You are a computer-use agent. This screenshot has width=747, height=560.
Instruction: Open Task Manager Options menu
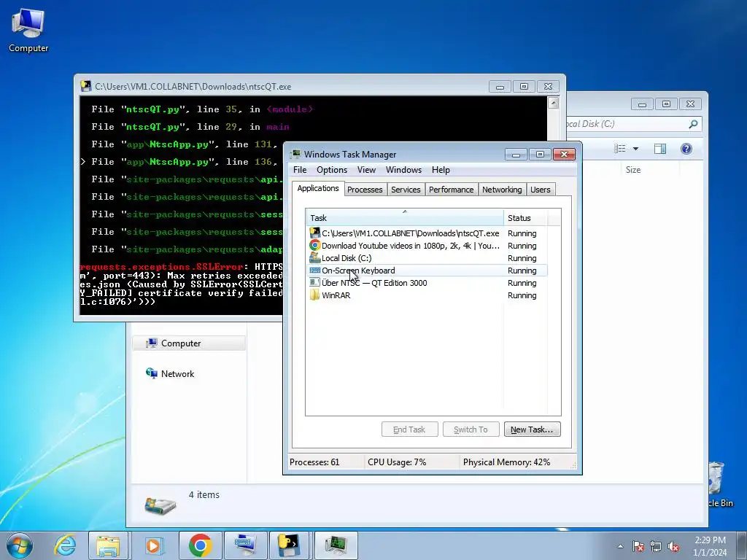click(332, 170)
